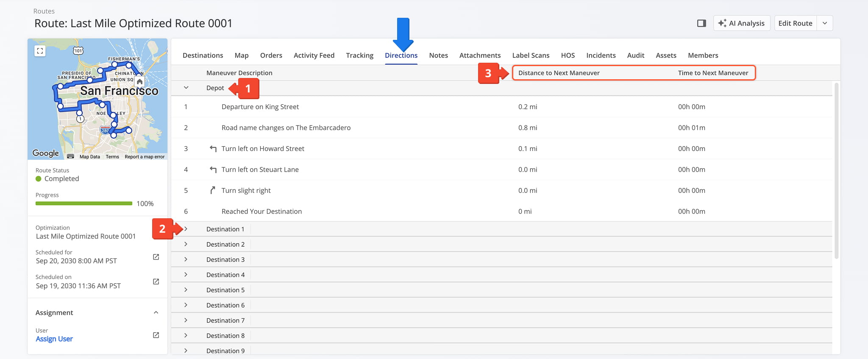This screenshot has width=868, height=359.
Task: Expand Destination 1 directions
Action: [186, 229]
